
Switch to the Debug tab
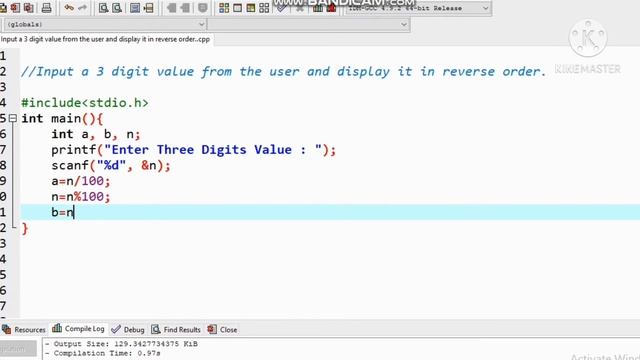(x=128, y=329)
